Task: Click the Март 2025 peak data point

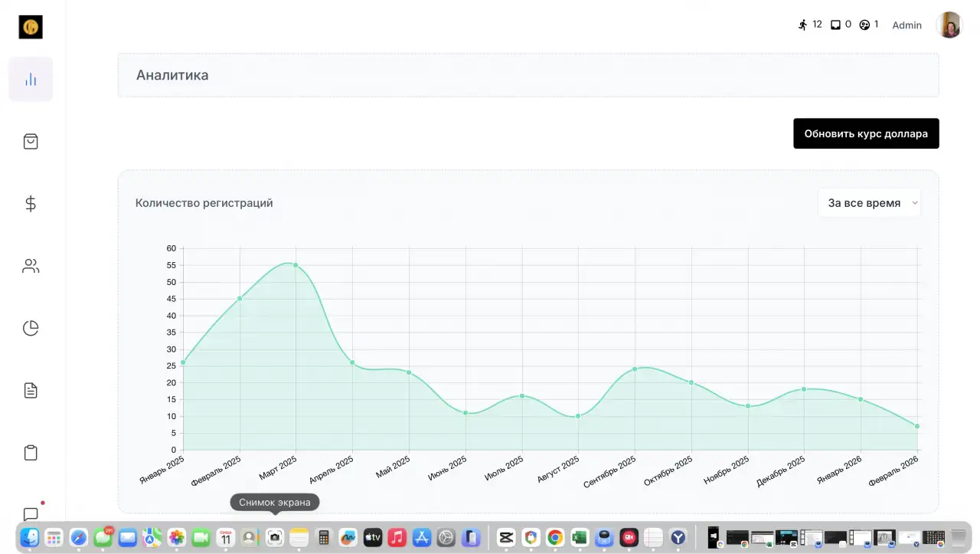Action: (x=296, y=265)
